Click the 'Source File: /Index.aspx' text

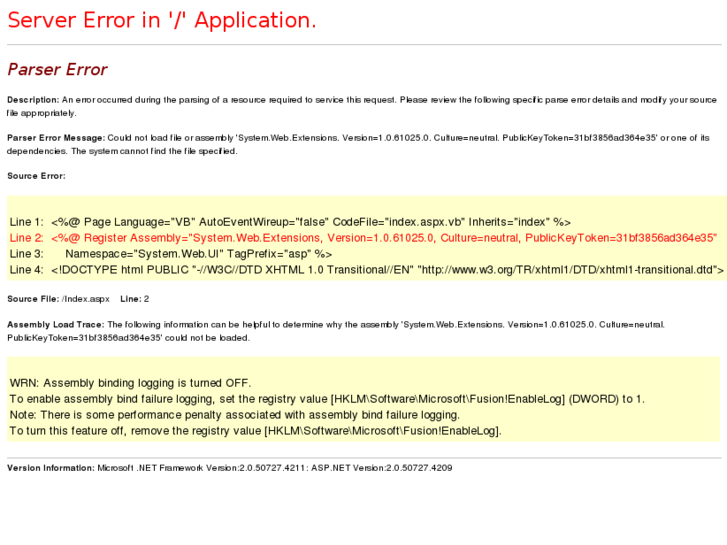(58, 299)
